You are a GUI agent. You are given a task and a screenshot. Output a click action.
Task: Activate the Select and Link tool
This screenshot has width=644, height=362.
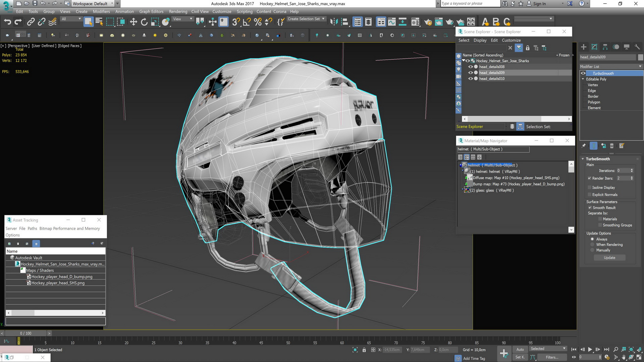click(31, 22)
